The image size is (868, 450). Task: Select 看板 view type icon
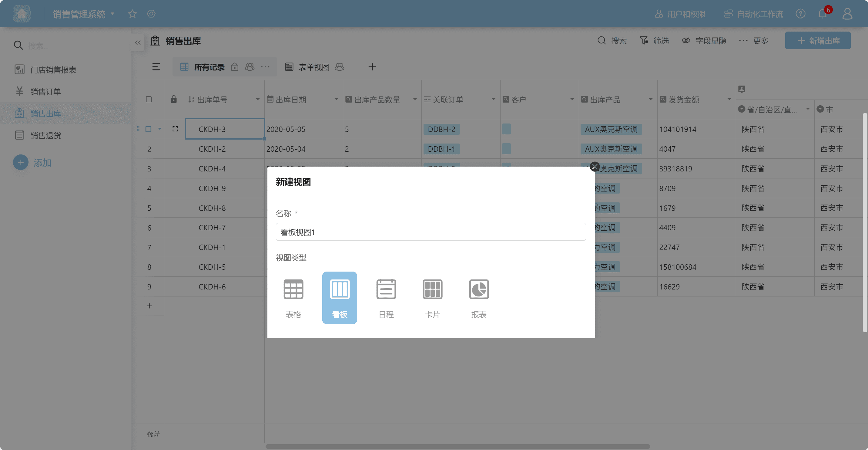coord(340,298)
